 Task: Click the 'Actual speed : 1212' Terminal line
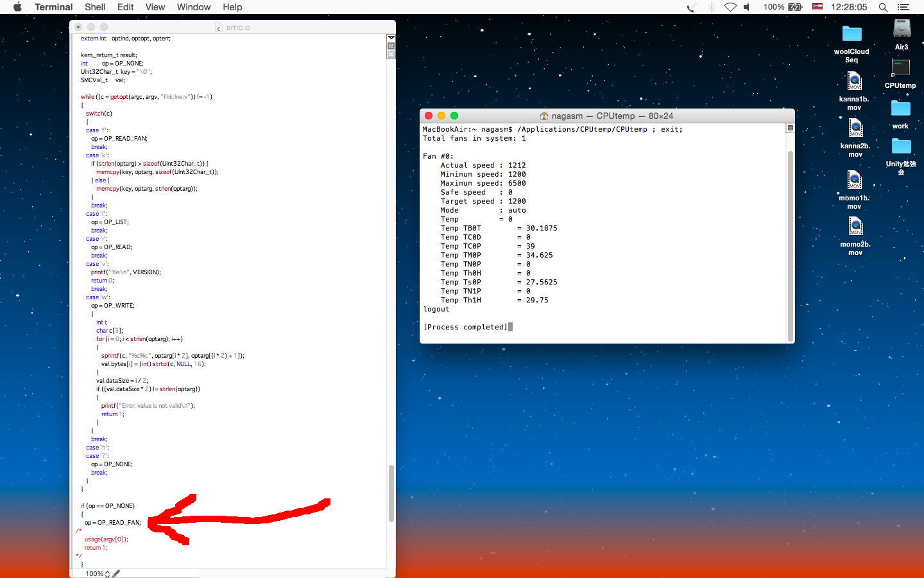tap(483, 165)
